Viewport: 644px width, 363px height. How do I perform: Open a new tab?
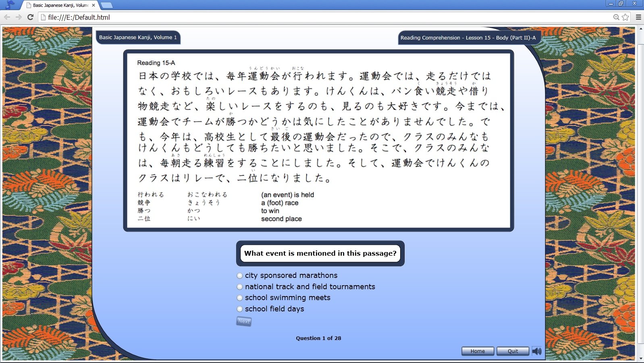tap(107, 5)
